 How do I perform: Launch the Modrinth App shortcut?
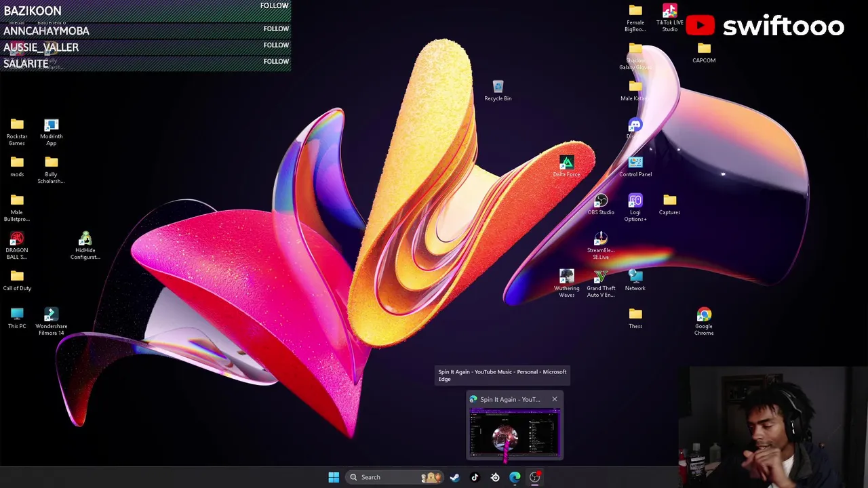coord(52,131)
